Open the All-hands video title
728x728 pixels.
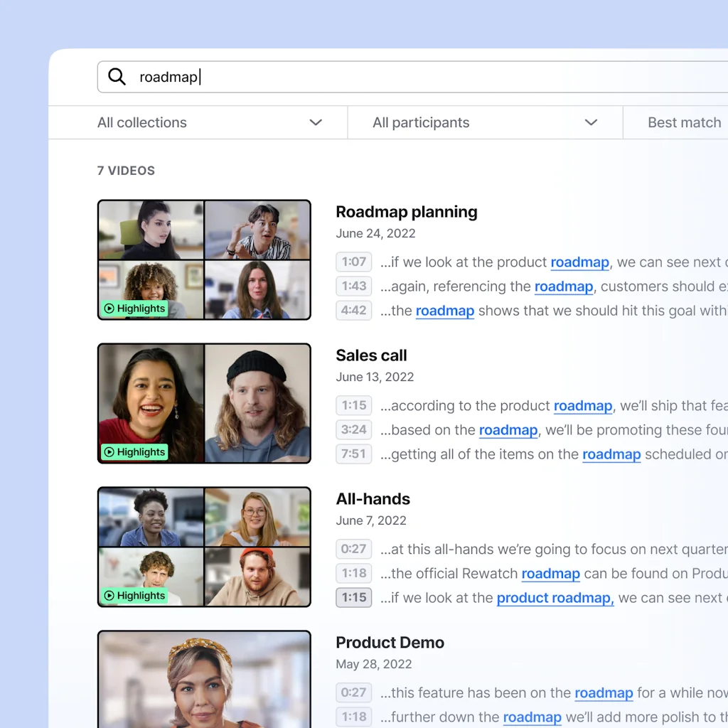(x=373, y=499)
